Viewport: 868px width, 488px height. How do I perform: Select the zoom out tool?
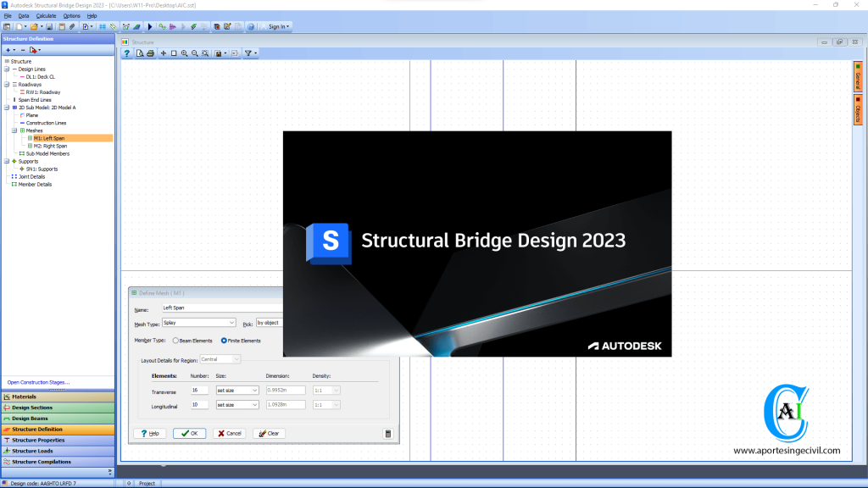coord(196,53)
